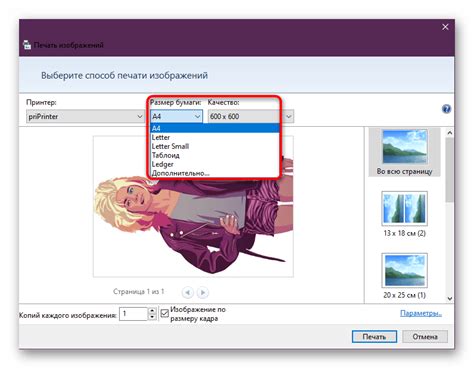This screenshot has width=474, height=369.
Task: Click the layout list scroll up arrow
Action: pyautogui.click(x=450, y=133)
